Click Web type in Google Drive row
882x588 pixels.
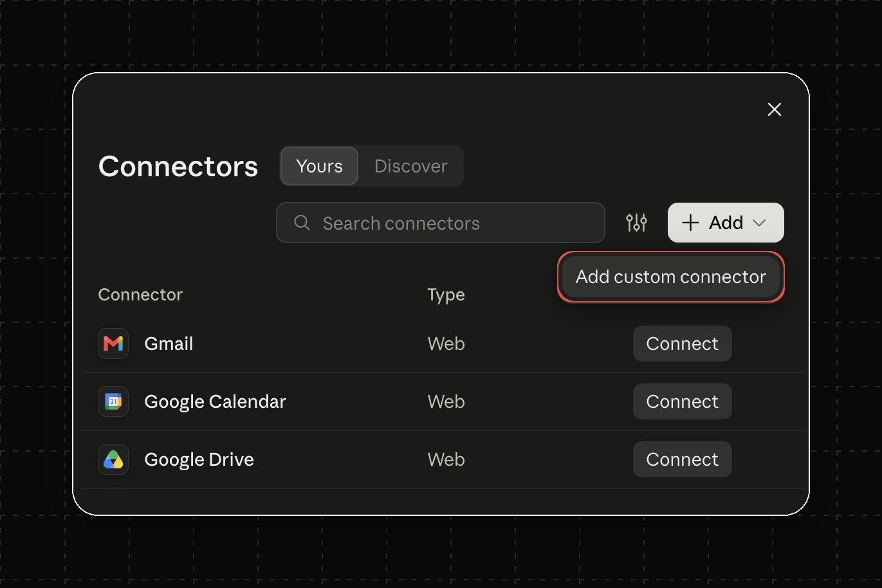[446, 459]
